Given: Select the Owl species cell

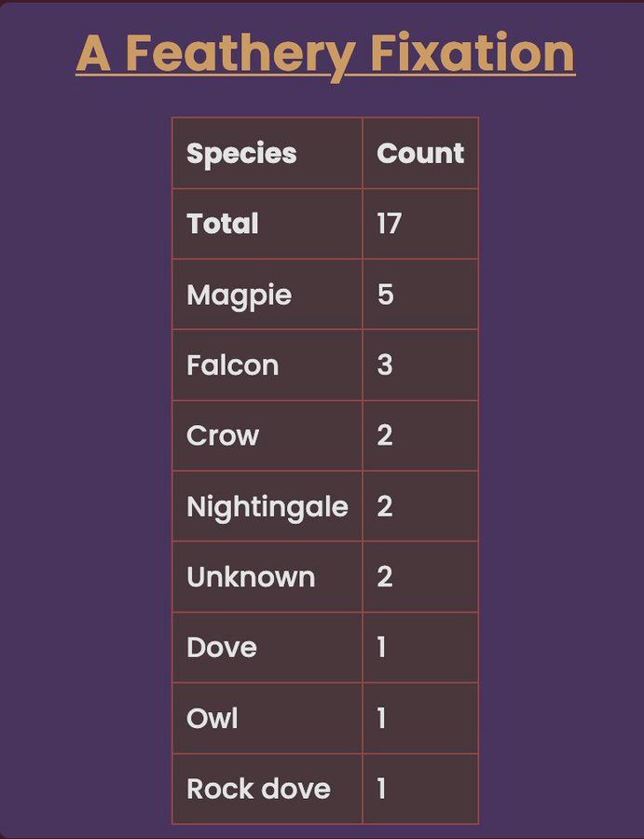Looking at the screenshot, I should [267, 718].
